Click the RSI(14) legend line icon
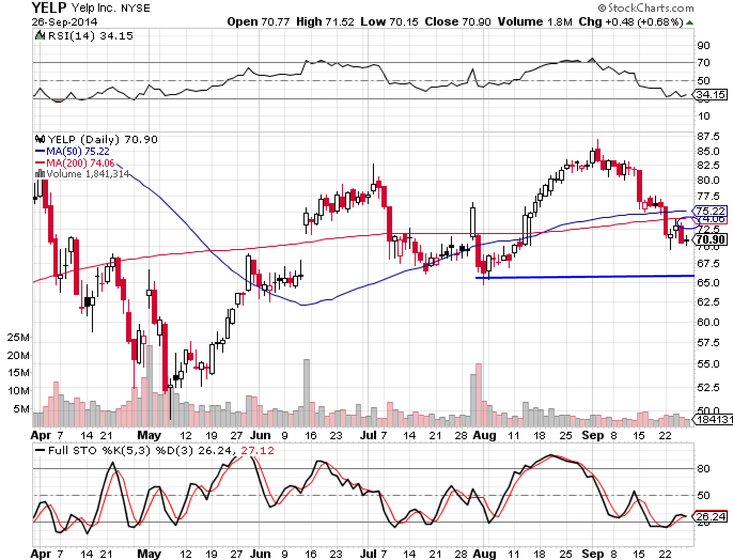Viewport: 733px width, 560px height. 40,36
